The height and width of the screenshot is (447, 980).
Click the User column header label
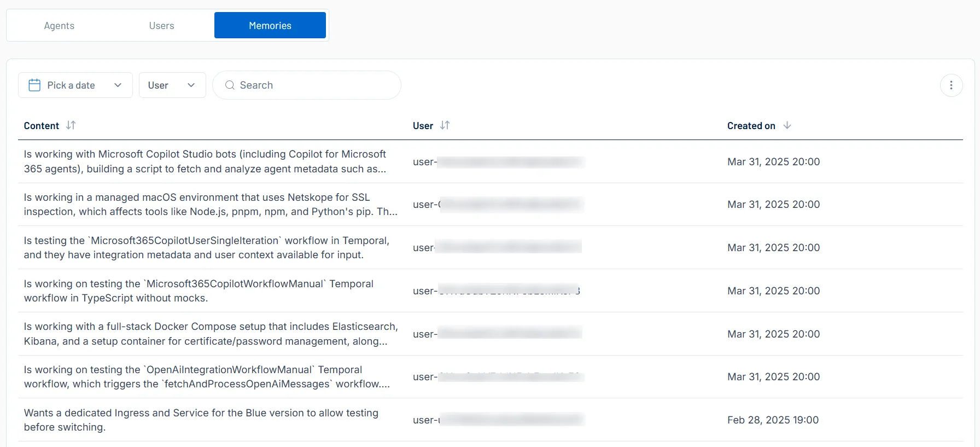[x=423, y=126]
